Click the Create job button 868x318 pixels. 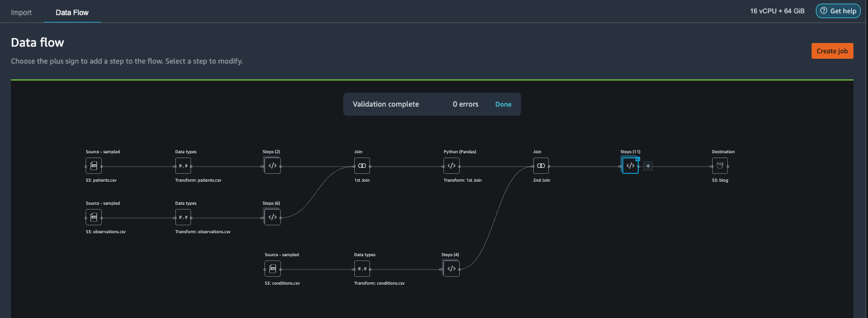832,51
